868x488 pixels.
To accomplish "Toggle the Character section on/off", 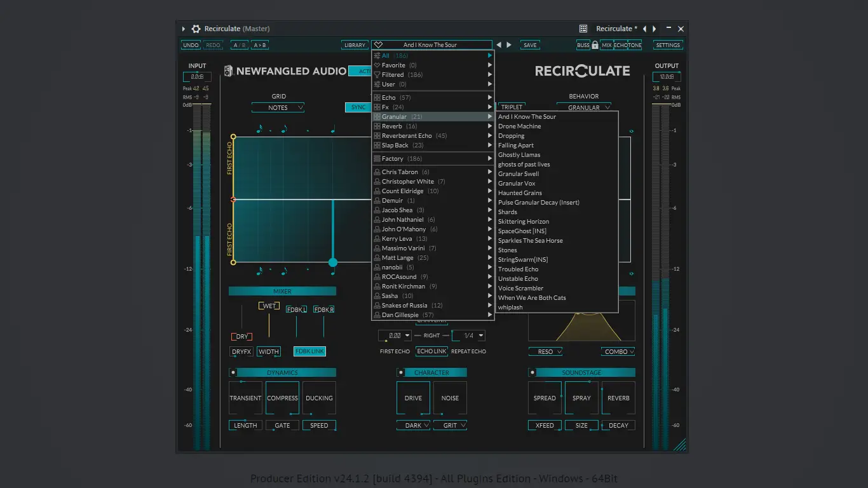I will 400,373.
